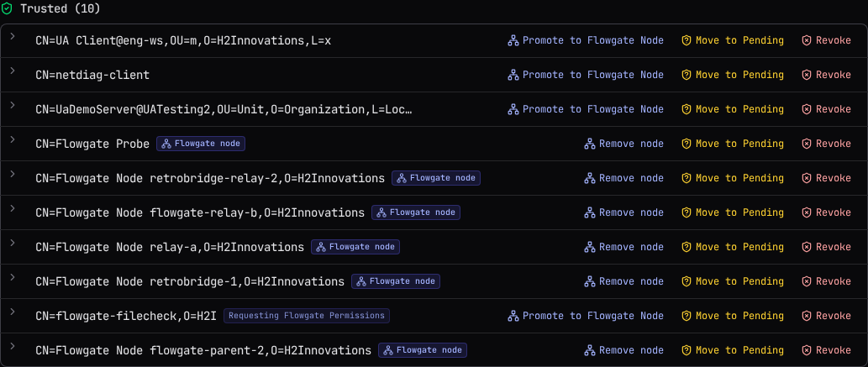Expand the retrobridge-1 certificate row
The height and width of the screenshot is (367, 868).
tap(13, 277)
